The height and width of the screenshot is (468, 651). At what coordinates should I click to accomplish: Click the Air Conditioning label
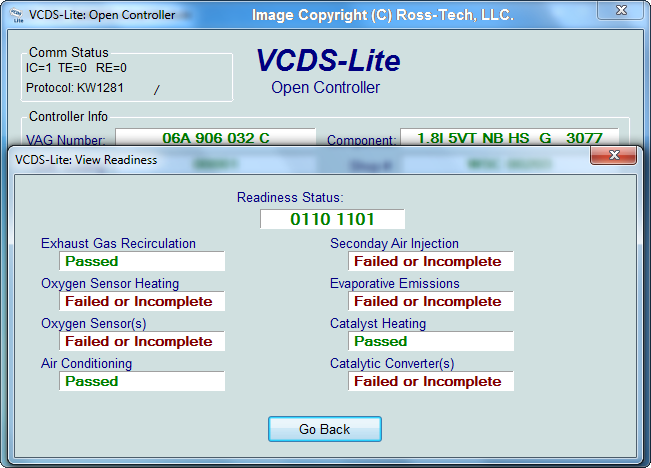click(x=86, y=363)
